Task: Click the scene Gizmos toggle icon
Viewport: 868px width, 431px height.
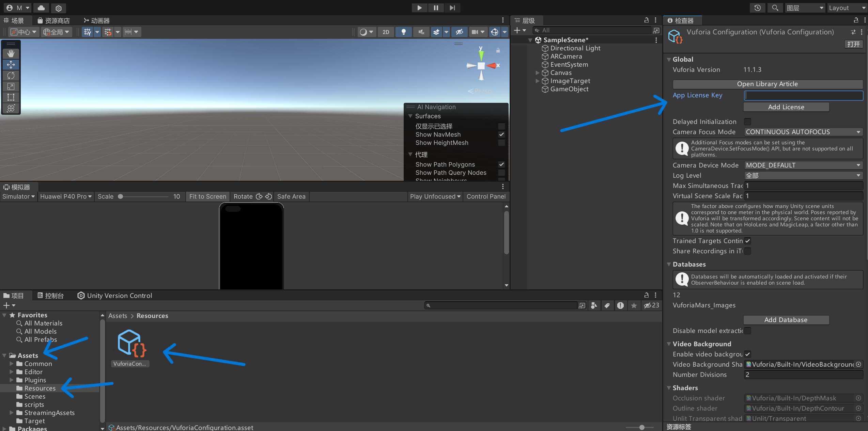Action: click(494, 32)
